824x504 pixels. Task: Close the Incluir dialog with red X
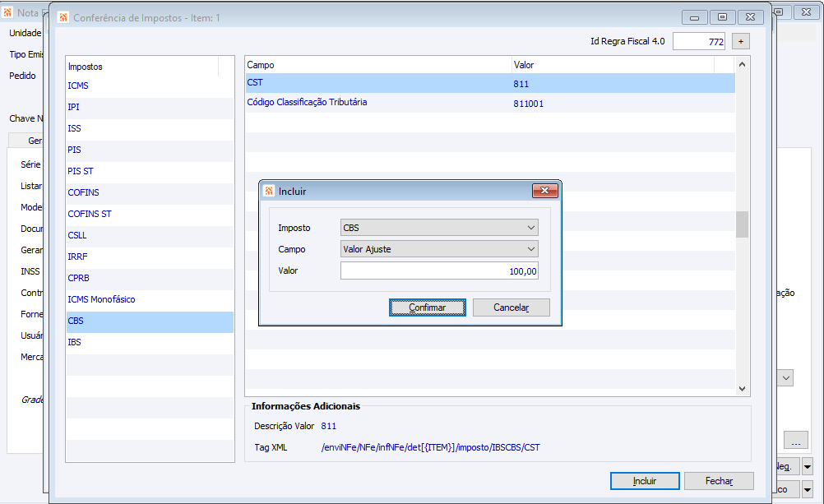[545, 191]
